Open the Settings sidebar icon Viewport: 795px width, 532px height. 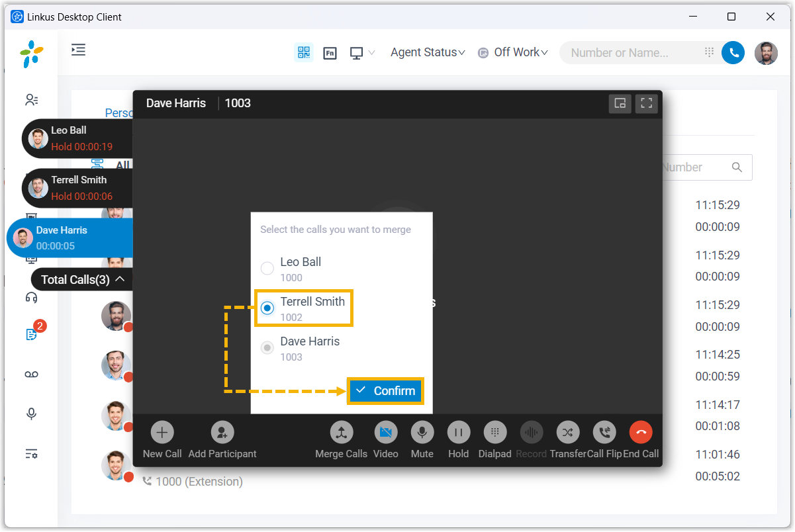tap(31, 453)
